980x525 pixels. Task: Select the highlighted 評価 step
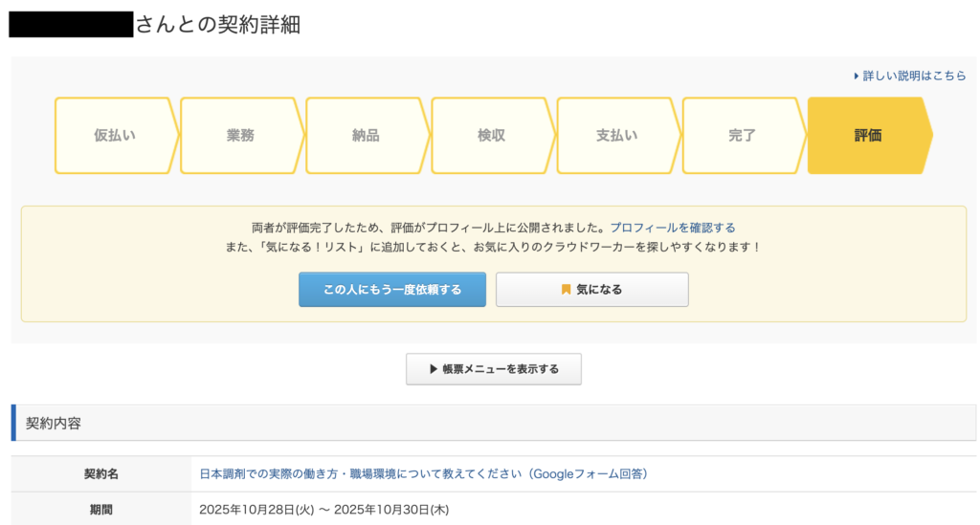pyautogui.click(x=868, y=136)
